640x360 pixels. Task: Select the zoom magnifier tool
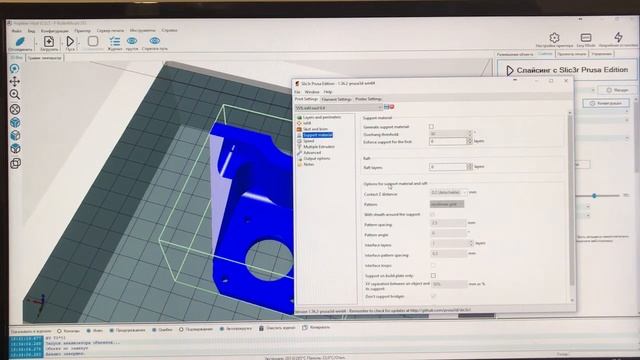(x=15, y=95)
